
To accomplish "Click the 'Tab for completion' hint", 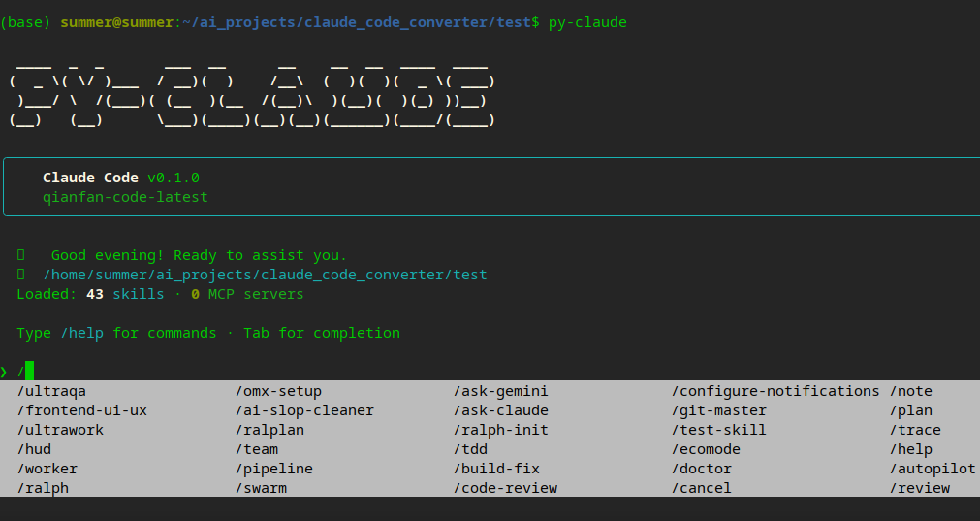I will click(322, 333).
